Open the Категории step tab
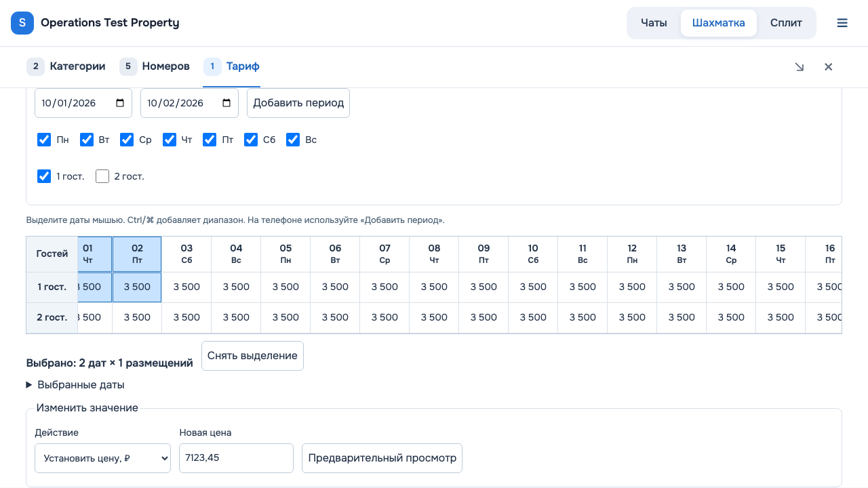868x488 pixels. coord(66,66)
